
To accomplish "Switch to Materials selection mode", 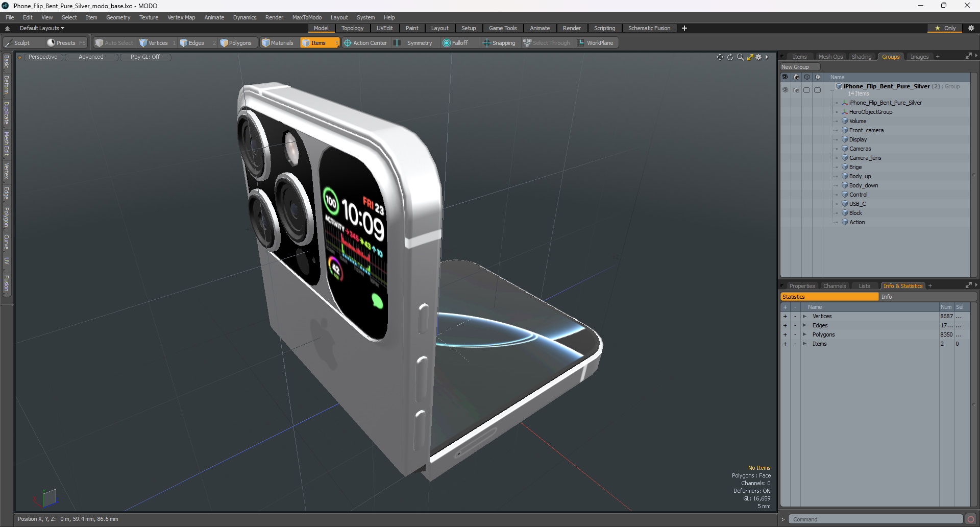I will (x=278, y=43).
